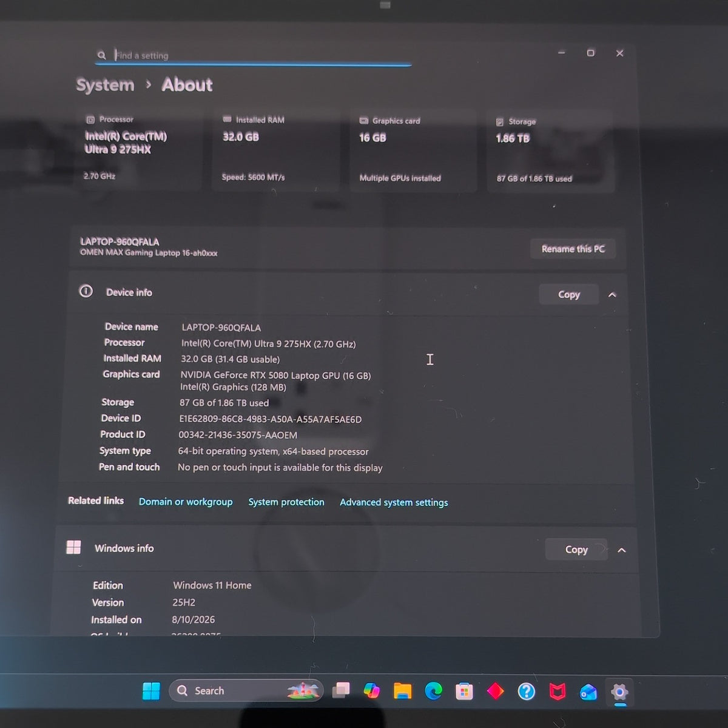Open the red diamond app on the taskbar
This screenshot has height=728, width=728.
[496, 691]
